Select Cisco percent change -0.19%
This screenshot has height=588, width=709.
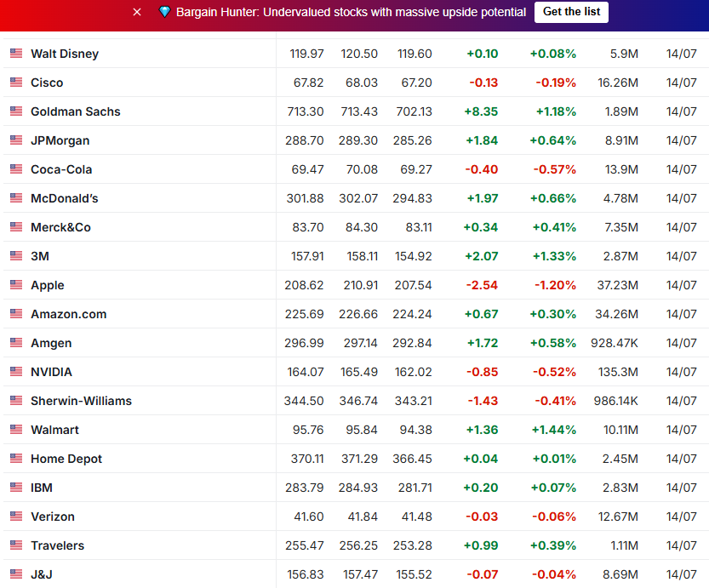556,83
